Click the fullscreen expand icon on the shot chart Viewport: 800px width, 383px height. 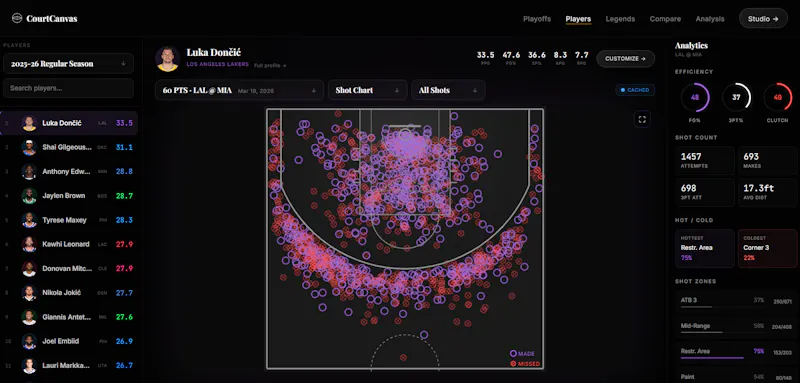[x=642, y=119]
